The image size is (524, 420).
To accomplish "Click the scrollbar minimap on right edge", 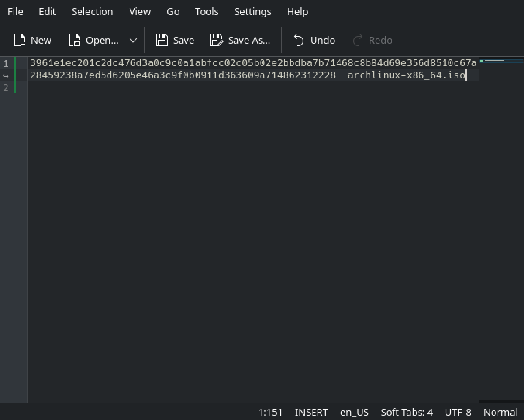I will [x=501, y=61].
